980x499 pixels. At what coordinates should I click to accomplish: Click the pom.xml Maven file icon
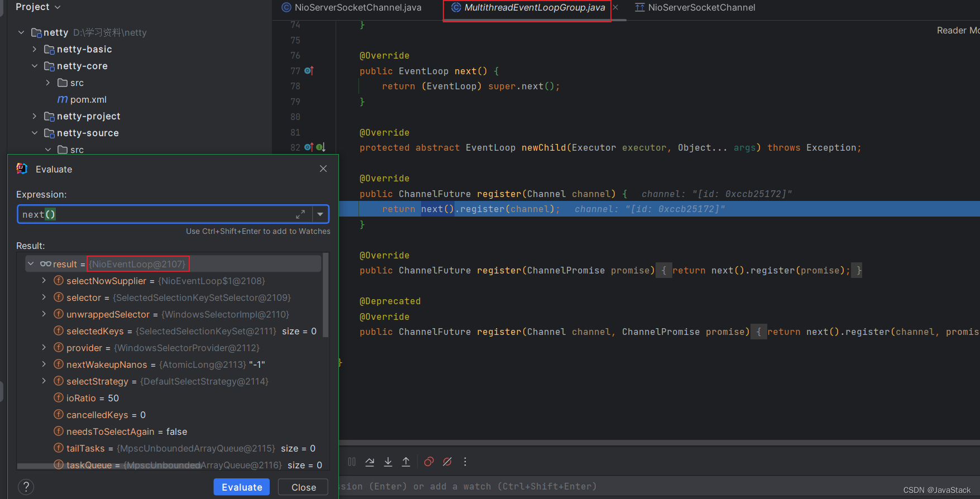click(x=63, y=99)
